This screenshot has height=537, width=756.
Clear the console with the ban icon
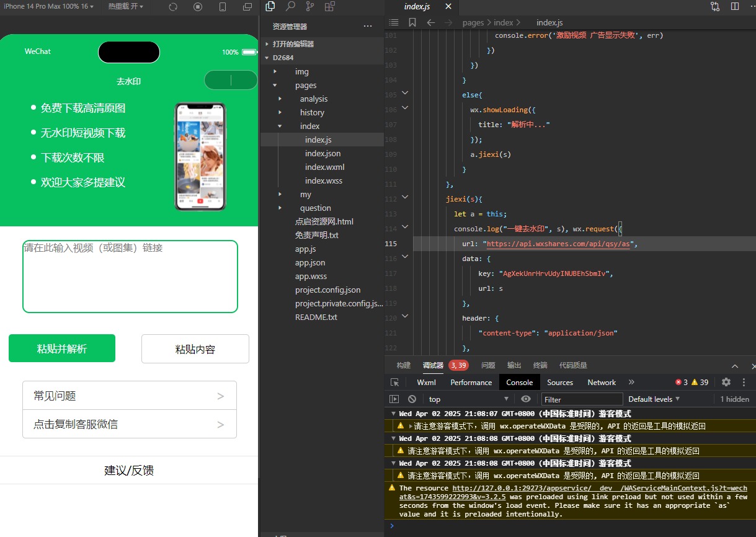tap(412, 399)
